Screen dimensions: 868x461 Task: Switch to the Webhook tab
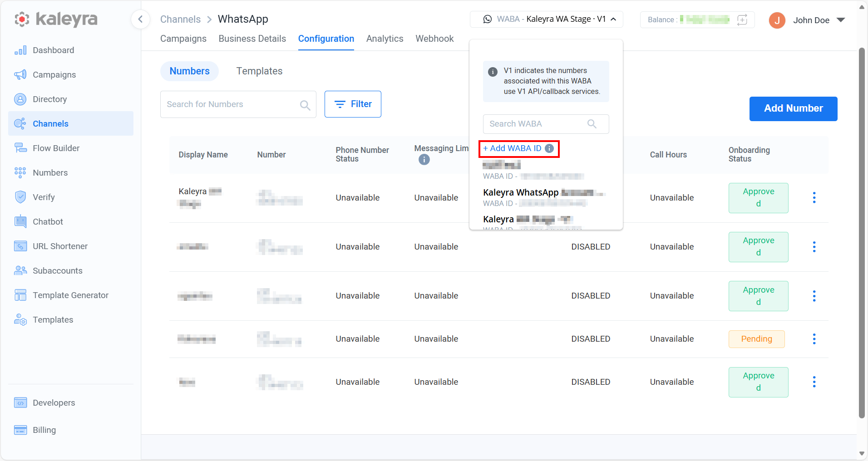pos(434,39)
